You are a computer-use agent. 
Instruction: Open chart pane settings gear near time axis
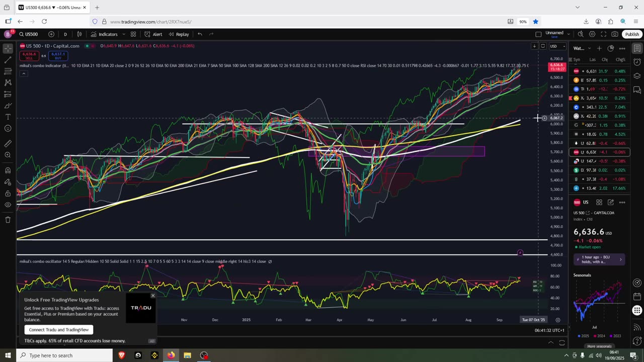click(557, 320)
